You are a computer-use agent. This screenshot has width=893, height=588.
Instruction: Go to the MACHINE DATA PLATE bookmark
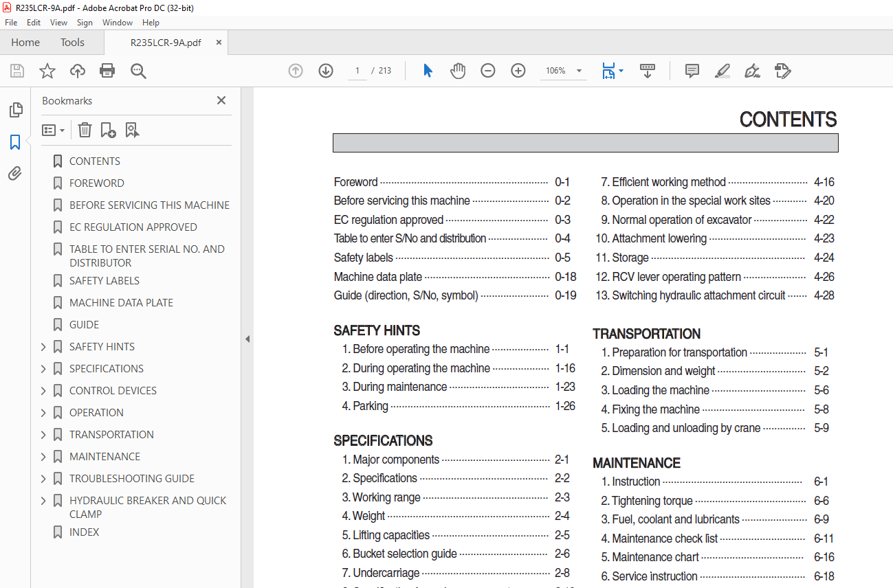coord(121,303)
